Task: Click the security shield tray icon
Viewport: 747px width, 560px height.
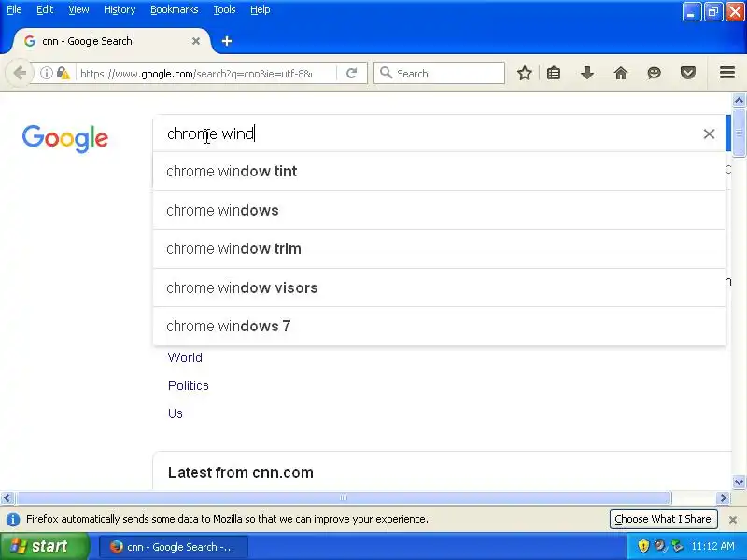Action: coord(643,546)
